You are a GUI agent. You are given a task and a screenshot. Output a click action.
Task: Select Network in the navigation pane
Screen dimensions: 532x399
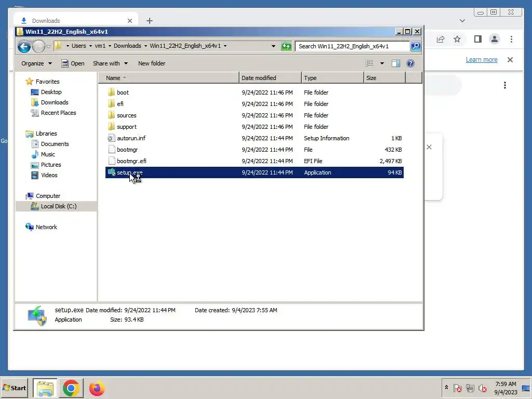[x=42, y=227]
